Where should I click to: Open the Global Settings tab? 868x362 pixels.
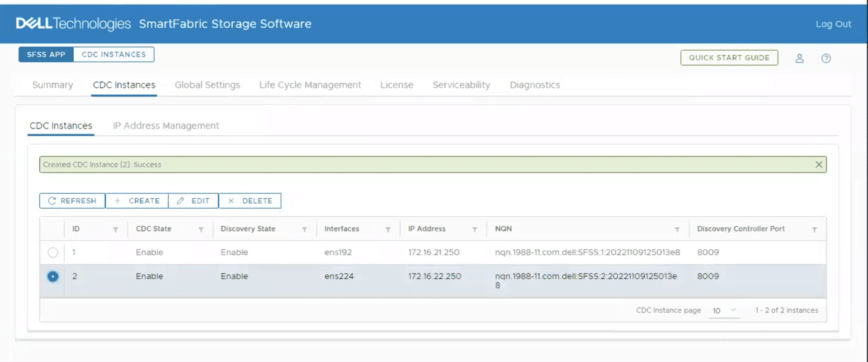coord(208,85)
